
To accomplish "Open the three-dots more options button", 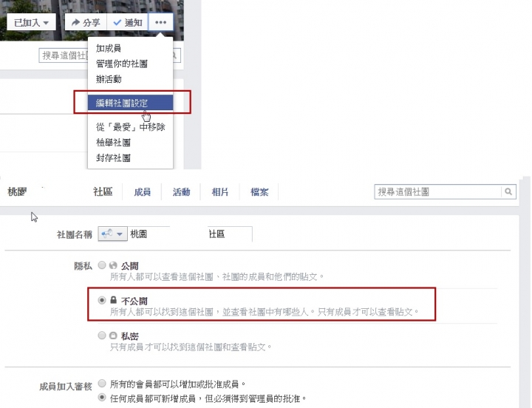I will pyautogui.click(x=160, y=22).
